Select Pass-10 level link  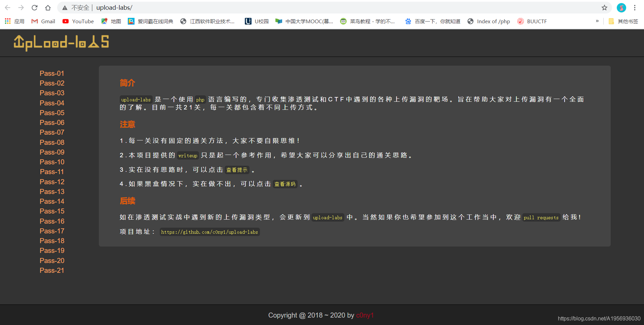[x=52, y=162]
